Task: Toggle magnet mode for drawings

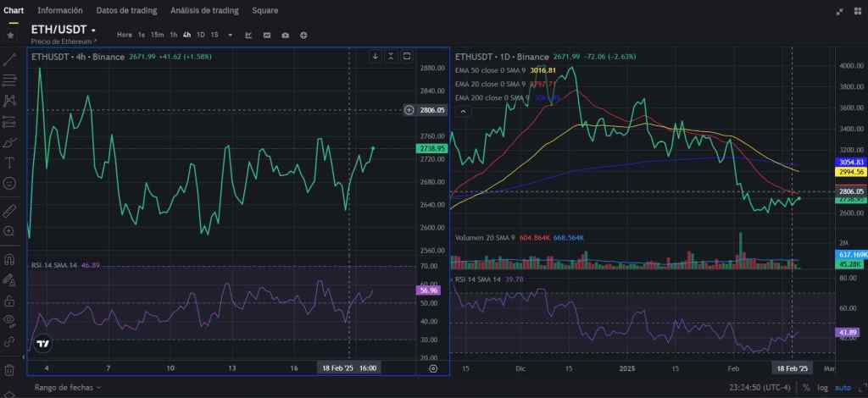Action: coord(9,259)
